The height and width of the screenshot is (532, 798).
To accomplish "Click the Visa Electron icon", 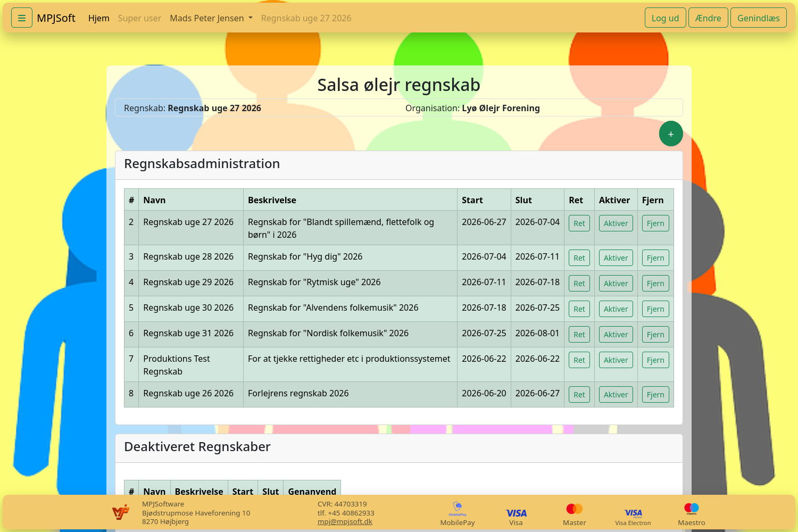I will [633, 513].
